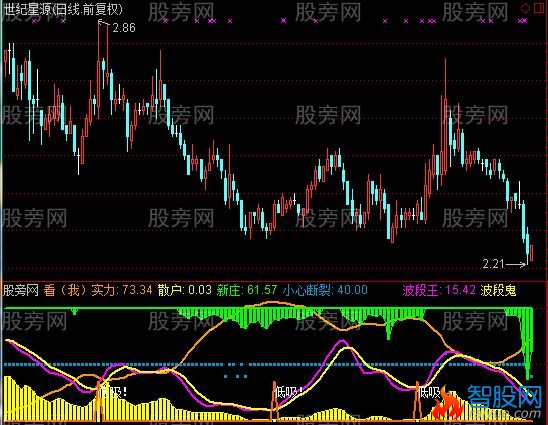The image size is (548, 425).
Task: Click the 2.86 high price label
Action: pyautogui.click(x=124, y=28)
